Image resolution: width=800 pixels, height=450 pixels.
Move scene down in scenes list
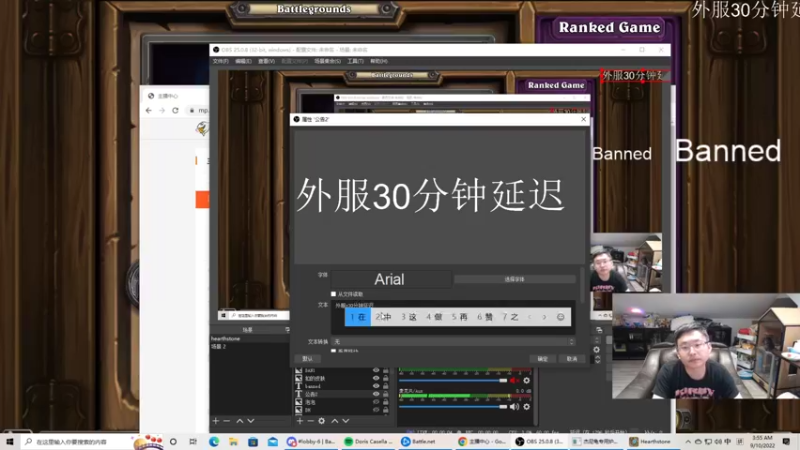[x=251, y=421]
